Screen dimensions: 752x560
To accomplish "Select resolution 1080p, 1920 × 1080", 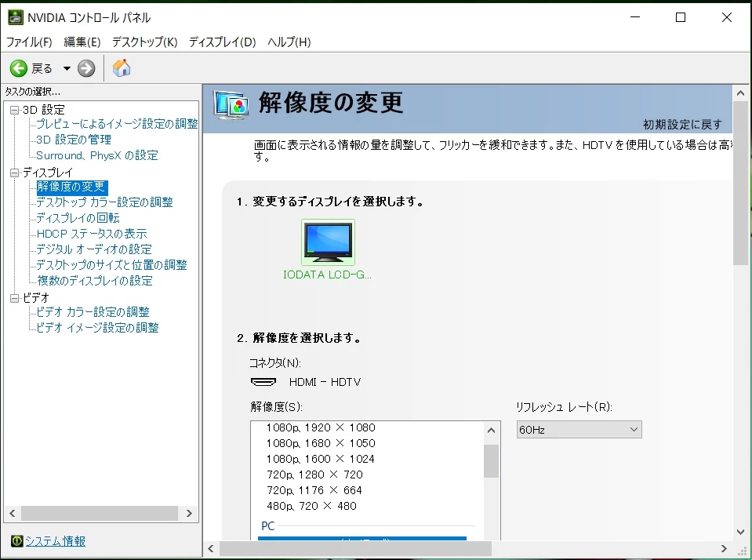I will point(321,427).
